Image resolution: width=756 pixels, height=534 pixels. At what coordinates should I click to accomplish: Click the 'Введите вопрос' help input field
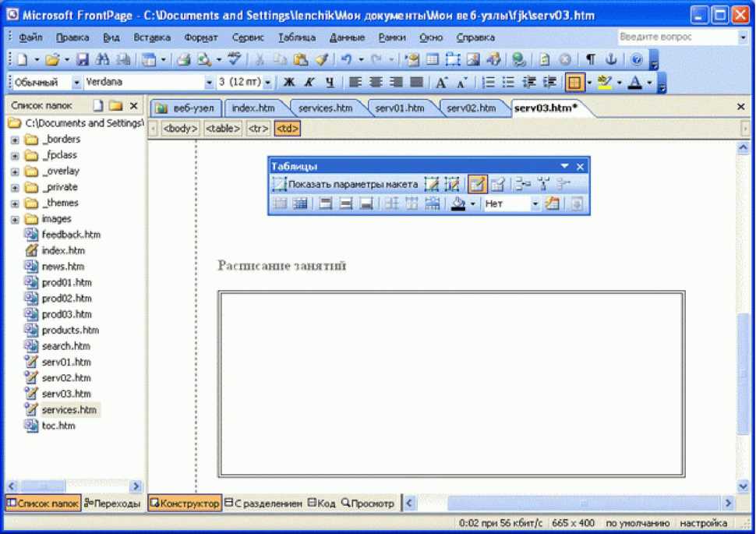tap(677, 37)
